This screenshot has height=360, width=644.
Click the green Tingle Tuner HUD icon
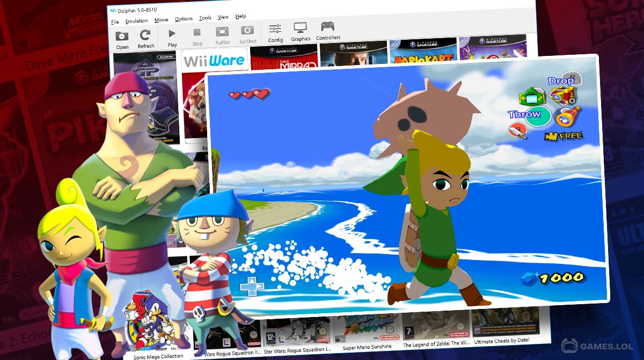[531, 98]
